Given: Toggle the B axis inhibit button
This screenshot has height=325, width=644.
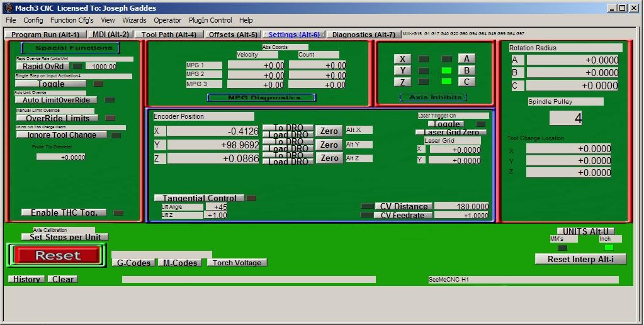Looking at the screenshot, I should pos(466,70).
